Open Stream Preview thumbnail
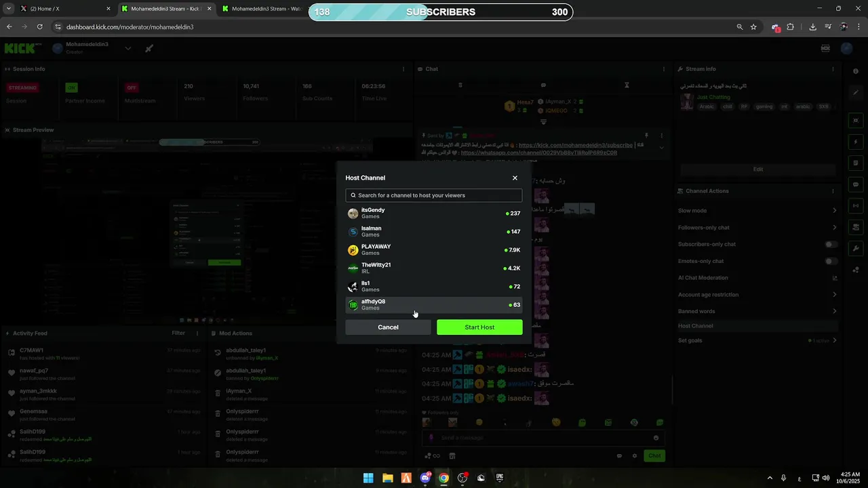Screen dimensions: 868x488 [208, 230]
